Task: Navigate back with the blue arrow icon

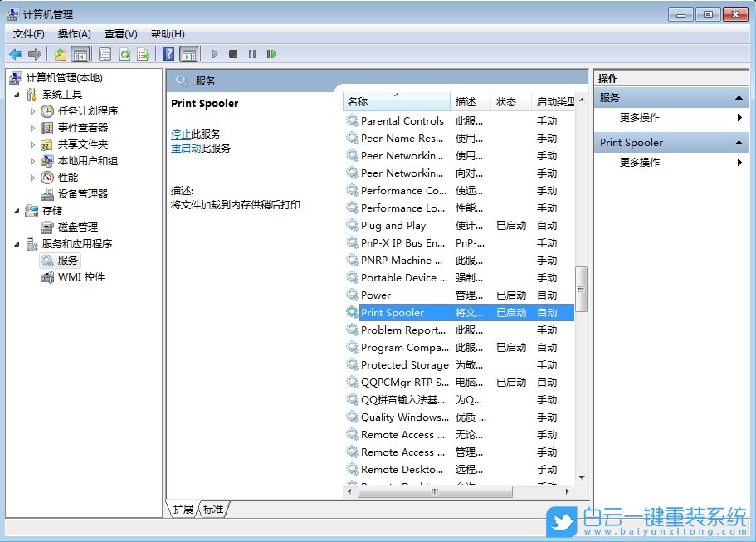Action: coord(17,53)
